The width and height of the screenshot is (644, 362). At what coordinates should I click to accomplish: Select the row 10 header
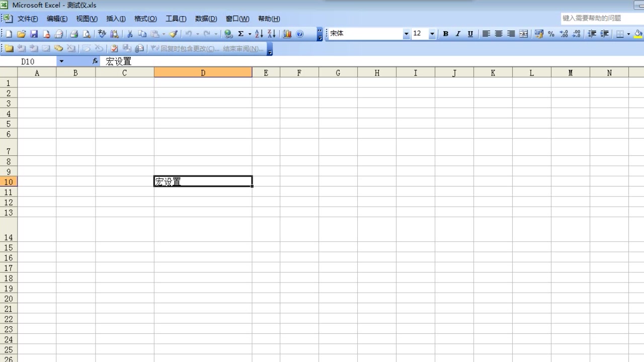pos(9,182)
